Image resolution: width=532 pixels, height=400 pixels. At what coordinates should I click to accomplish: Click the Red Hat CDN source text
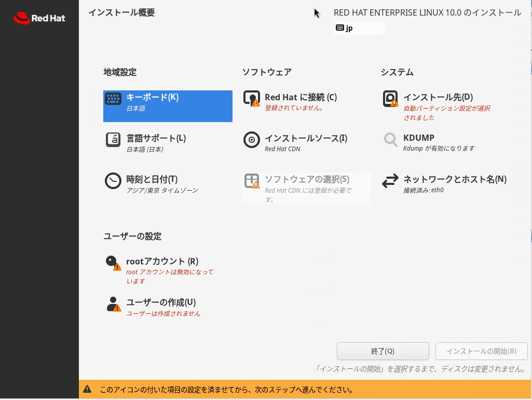click(x=282, y=149)
